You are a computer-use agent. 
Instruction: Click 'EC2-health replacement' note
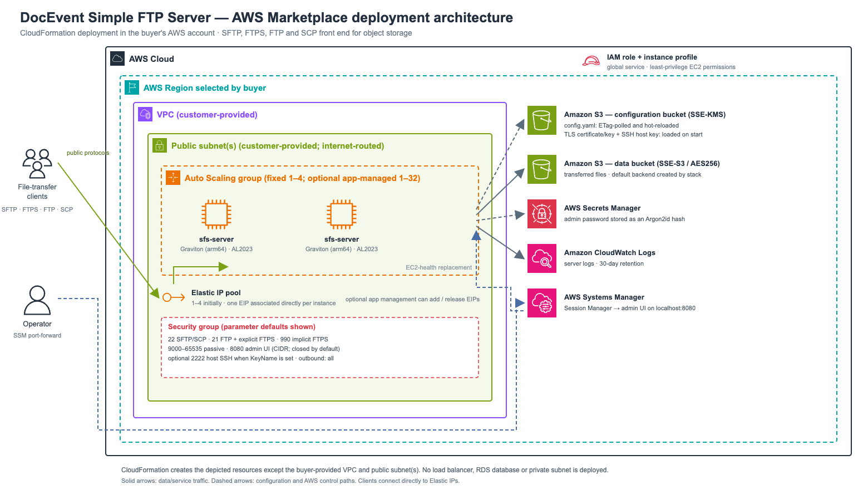[x=438, y=267]
